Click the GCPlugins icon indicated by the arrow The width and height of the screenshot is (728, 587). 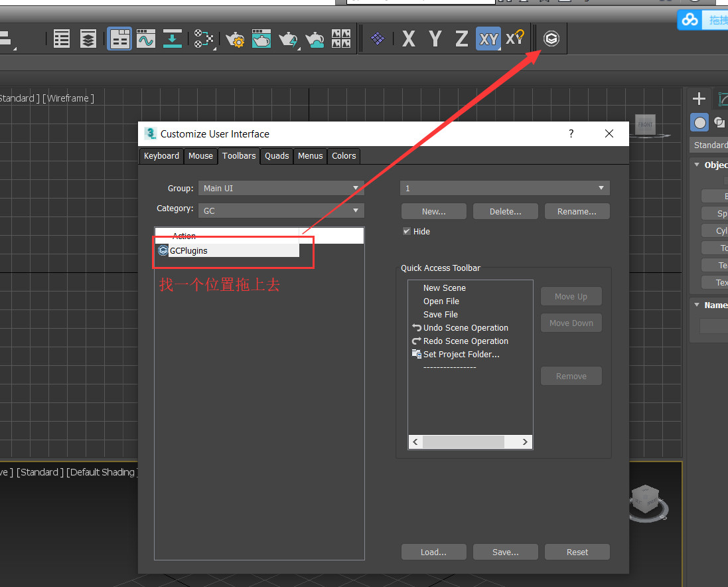551,39
